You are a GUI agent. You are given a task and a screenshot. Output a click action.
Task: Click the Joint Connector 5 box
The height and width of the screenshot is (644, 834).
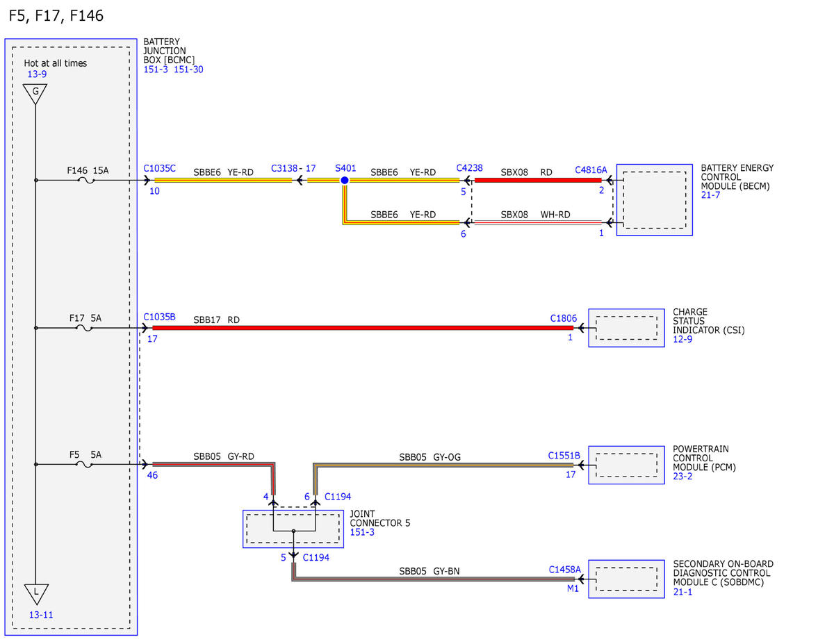(x=293, y=529)
